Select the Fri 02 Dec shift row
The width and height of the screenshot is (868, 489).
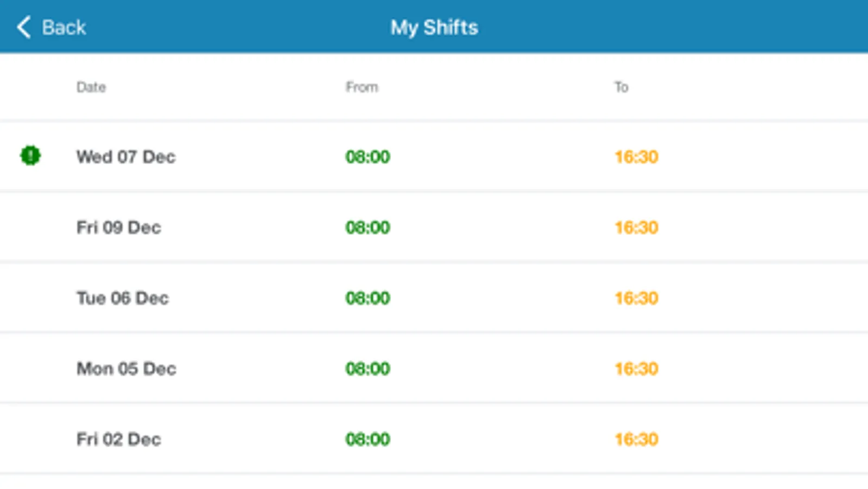click(x=119, y=439)
